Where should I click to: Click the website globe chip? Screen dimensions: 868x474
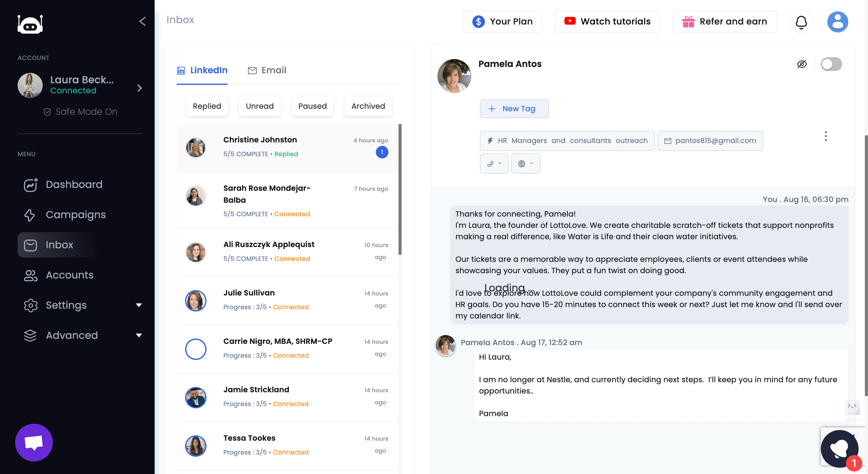tap(526, 163)
